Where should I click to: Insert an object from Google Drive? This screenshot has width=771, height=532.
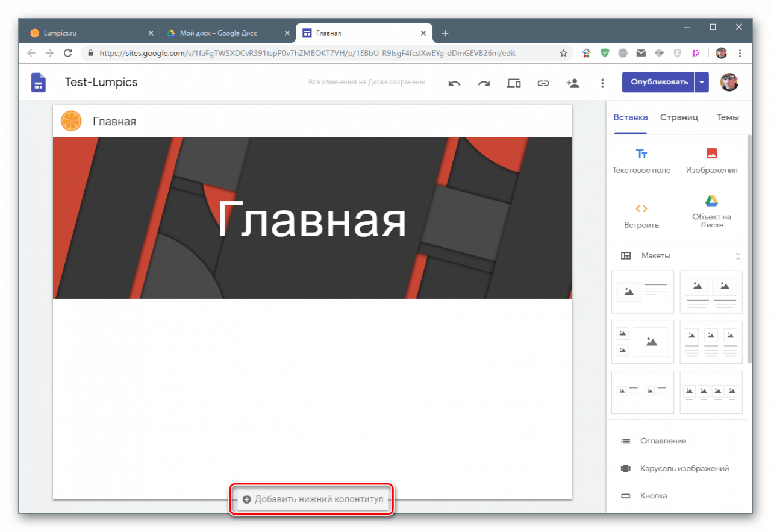coord(711,211)
